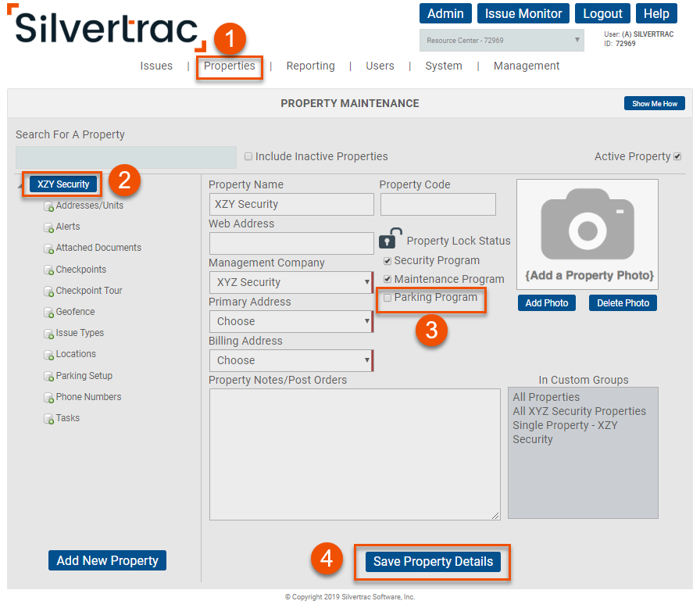The height and width of the screenshot is (608, 700).
Task: Click the Checkpoint Tour tree icon
Action: (48, 291)
